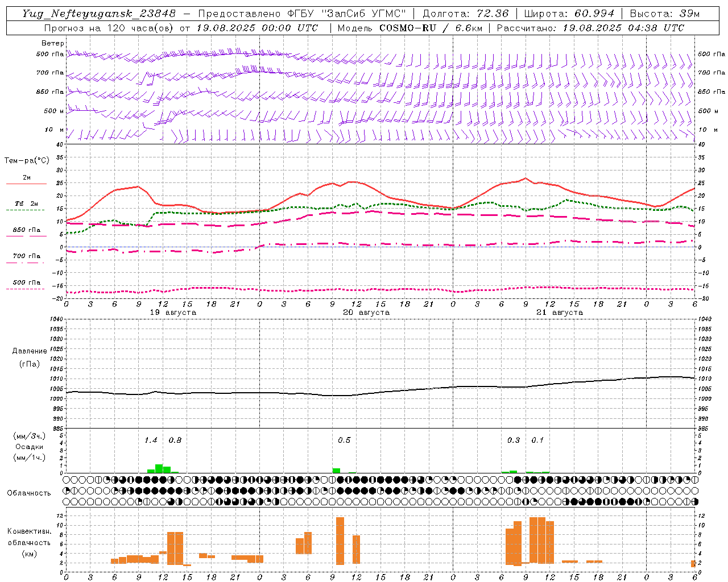The height and width of the screenshot is (582, 728).
Task: Click the Ветер panel label
Action: tap(53, 43)
